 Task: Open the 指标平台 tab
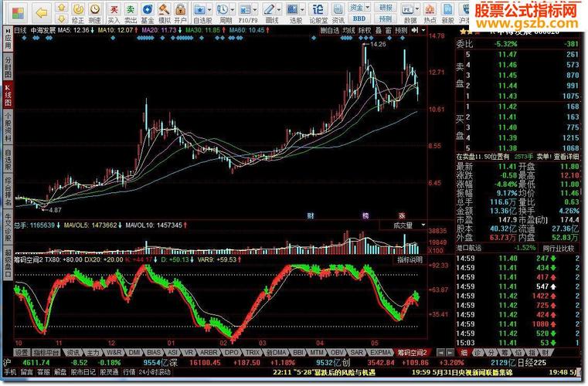coord(46,352)
